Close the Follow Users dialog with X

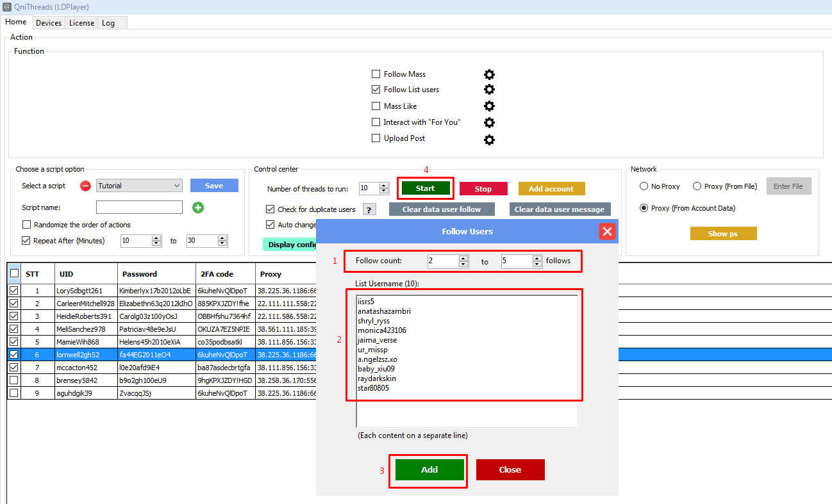(607, 231)
